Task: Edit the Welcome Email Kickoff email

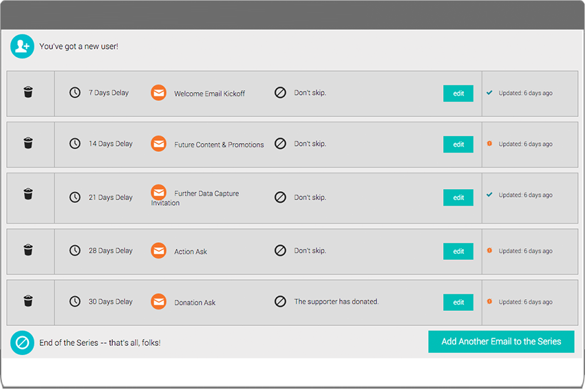Action: [x=458, y=94]
